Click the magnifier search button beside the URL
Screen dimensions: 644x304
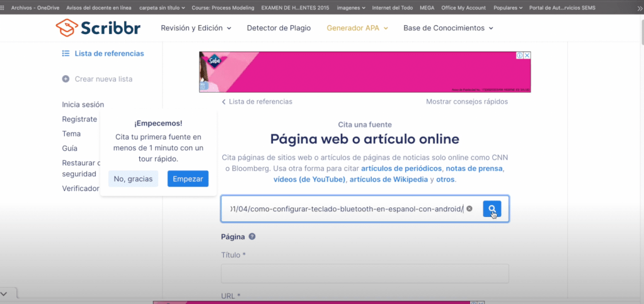(x=492, y=209)
